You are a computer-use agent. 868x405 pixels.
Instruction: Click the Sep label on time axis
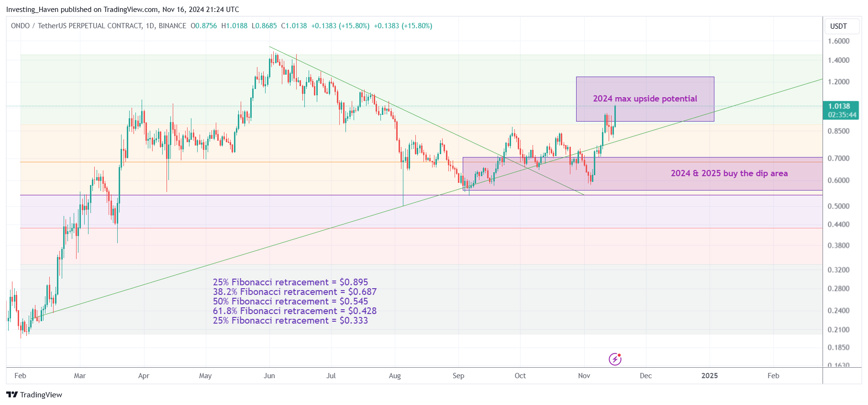[458, 376]
